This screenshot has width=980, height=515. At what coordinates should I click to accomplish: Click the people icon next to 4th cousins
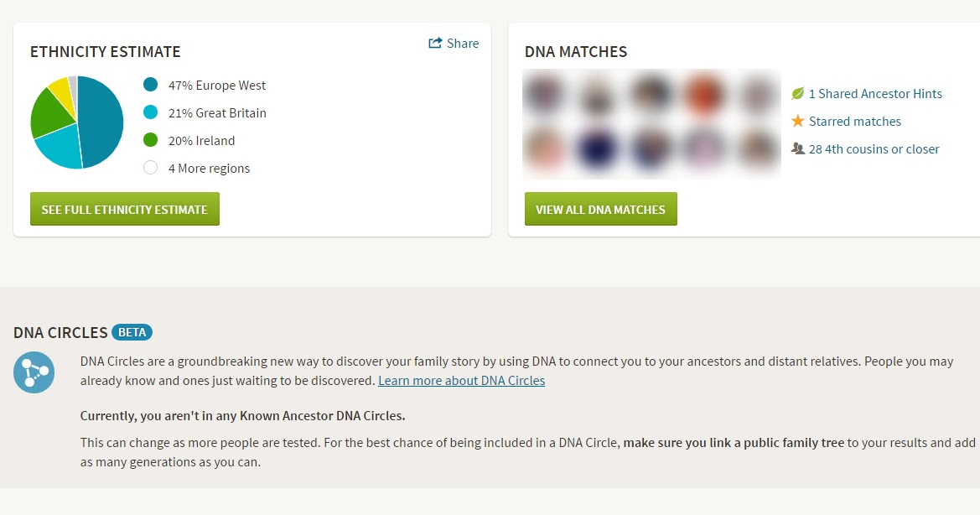[797, 148]
